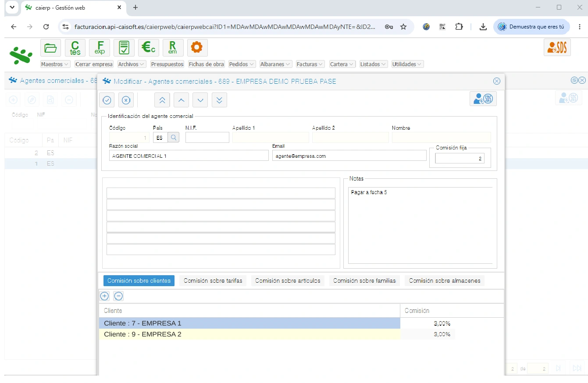Click the blue SDS user icon in Modificar dialog
The image size is (588, 383).
pos(483,99)
